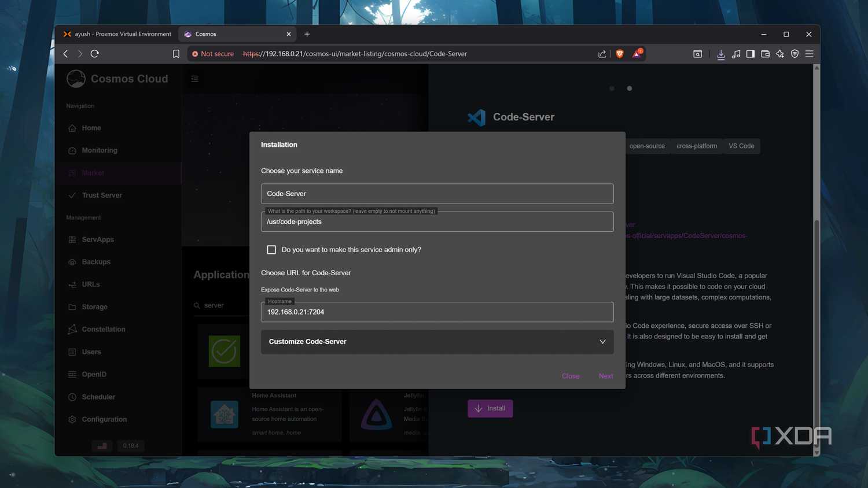This screenshot has width=868, height=488.
Task: Toggle the sidebar hamburger menu icon
Action: [195, 79]
